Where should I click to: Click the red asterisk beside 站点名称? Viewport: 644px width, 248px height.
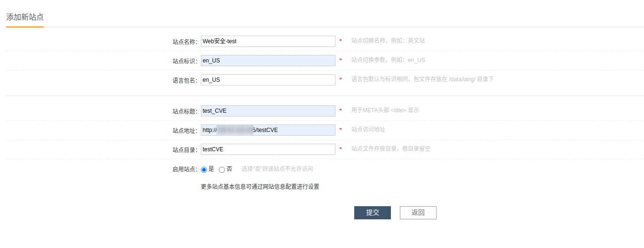[x=341, y=41]
